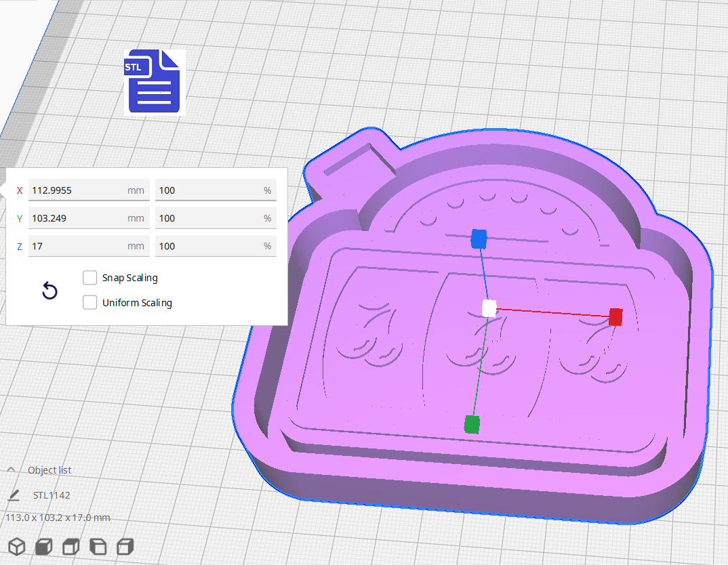Click the blue Z-axis scale handle
728x565 pixels.
click(480, 238)
